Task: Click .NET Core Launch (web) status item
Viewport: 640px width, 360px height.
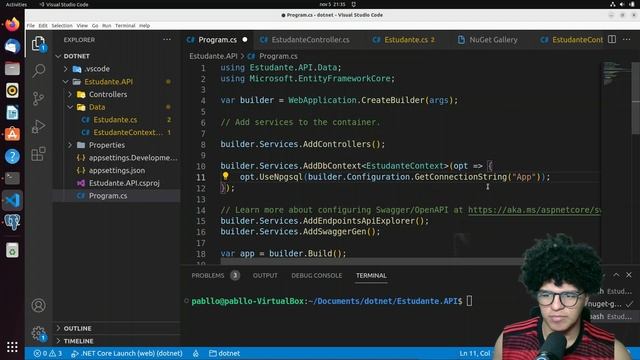Action: coord(127,353)
